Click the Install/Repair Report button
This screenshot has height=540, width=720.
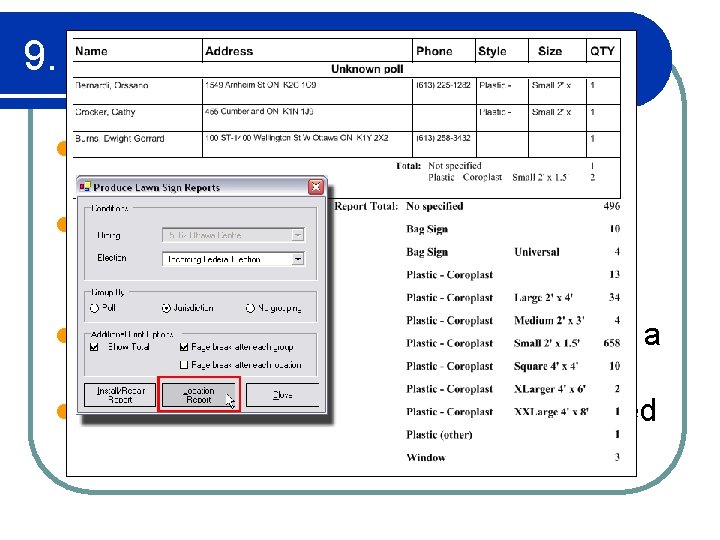[x=120, y=395]
